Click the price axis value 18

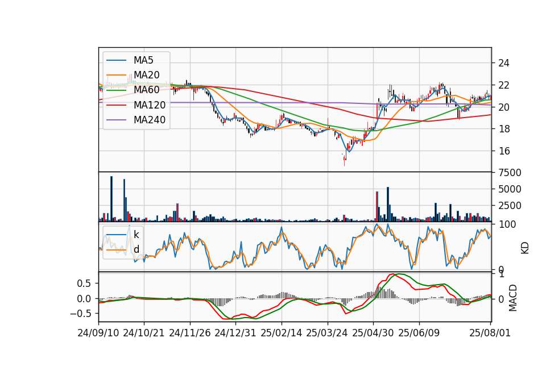tap(504, 129)
